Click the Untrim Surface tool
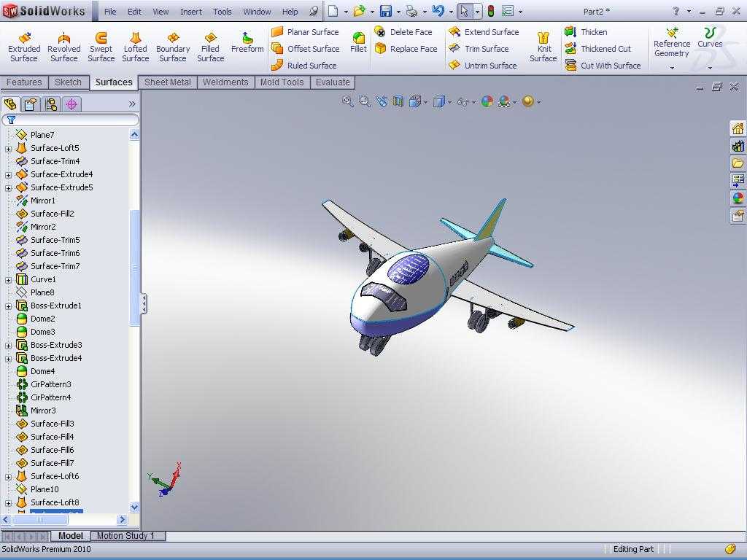 (x=483, y=65)
